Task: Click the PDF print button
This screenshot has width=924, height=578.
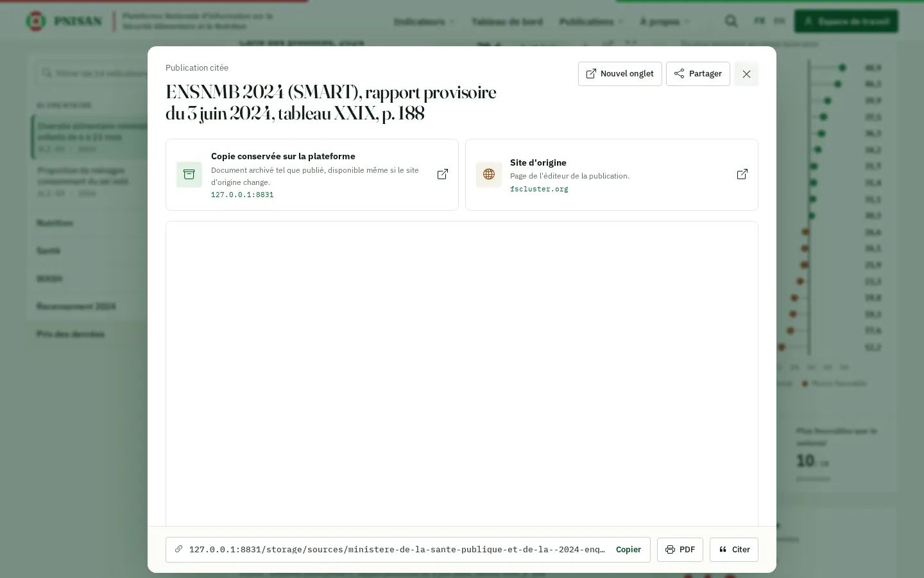Action: point(680,550)
